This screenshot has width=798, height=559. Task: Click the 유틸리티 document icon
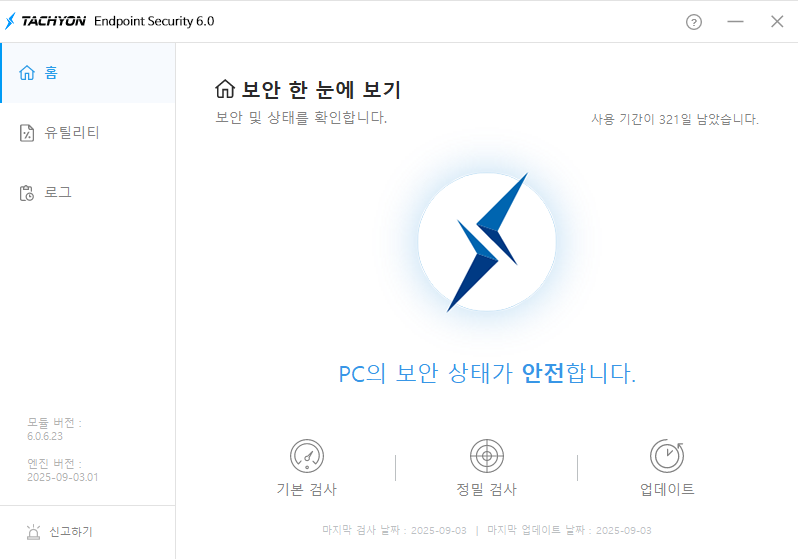[27, 133]
